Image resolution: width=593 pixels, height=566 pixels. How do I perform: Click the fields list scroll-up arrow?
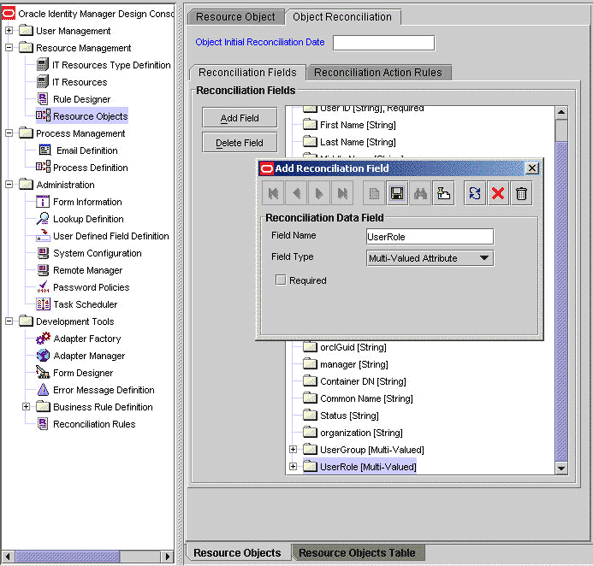[x=561, y=112]
